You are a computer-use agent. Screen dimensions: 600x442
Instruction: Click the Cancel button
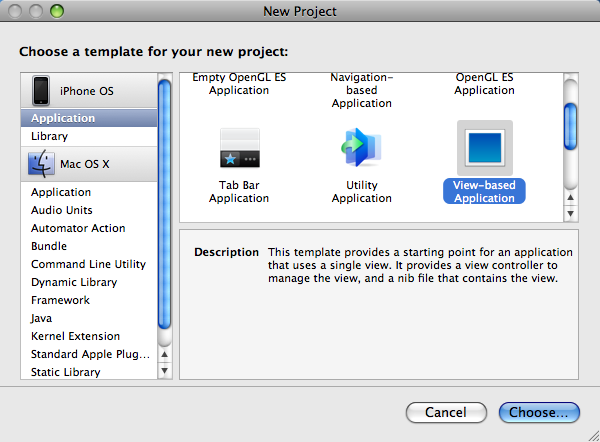(x=445, y=412)
